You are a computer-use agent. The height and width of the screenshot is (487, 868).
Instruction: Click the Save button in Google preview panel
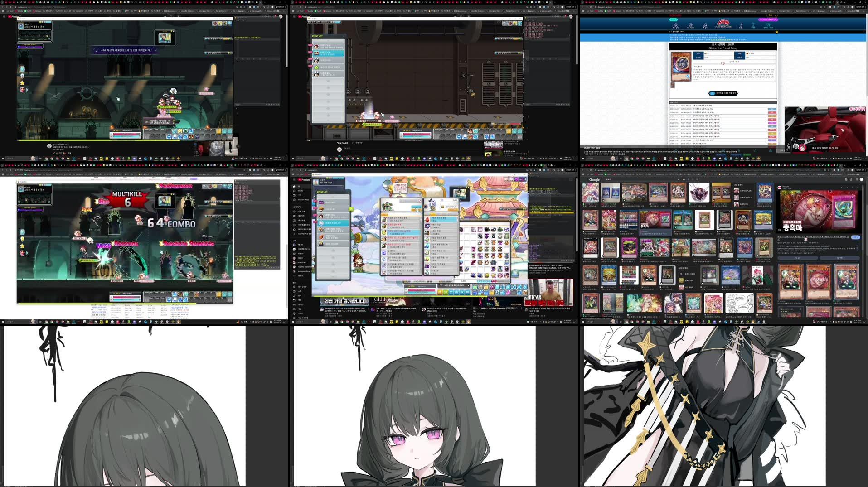839,258
